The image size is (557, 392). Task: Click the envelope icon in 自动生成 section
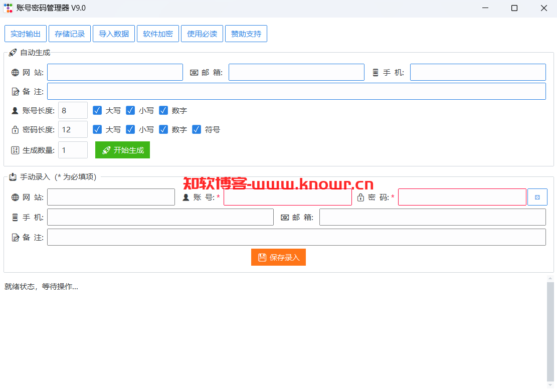194,72
